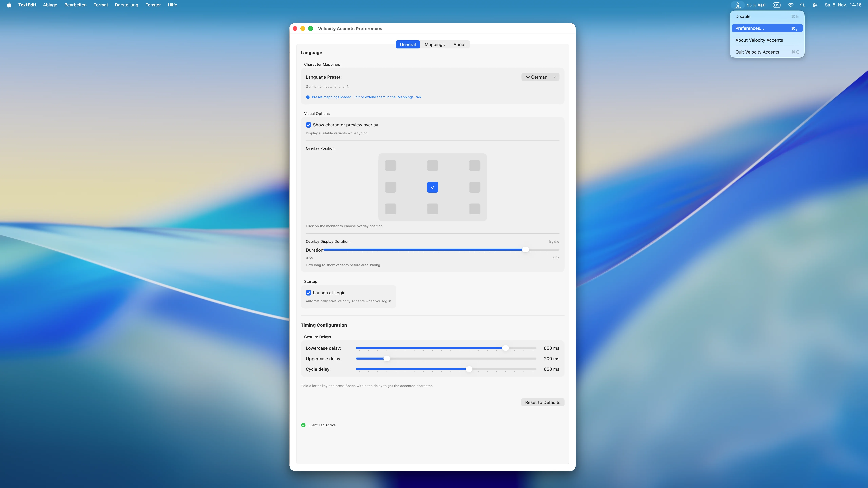Open the Language Preset German dropdown
Image resolution: width=868 pixels, height=488 pixels.
[540, 77]
